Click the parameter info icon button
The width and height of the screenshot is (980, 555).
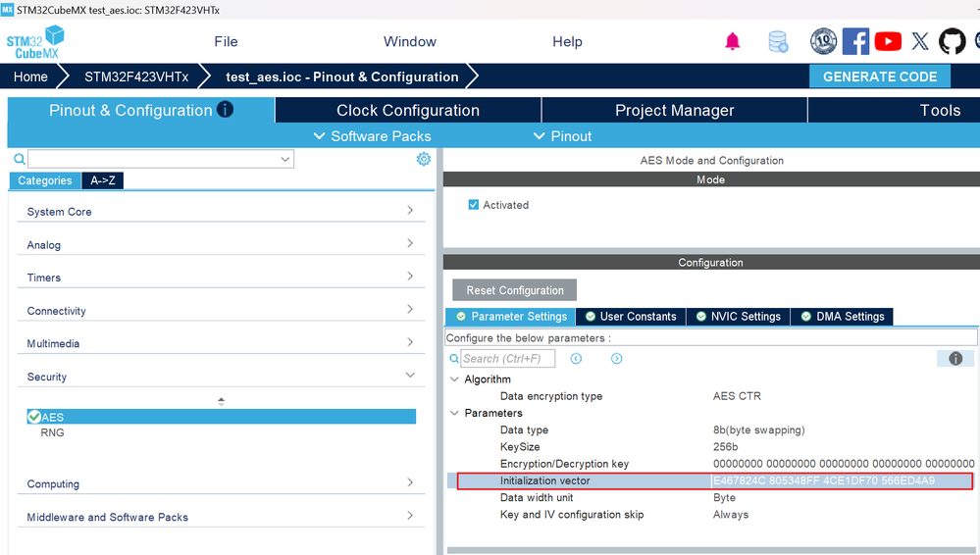(955, 358)
